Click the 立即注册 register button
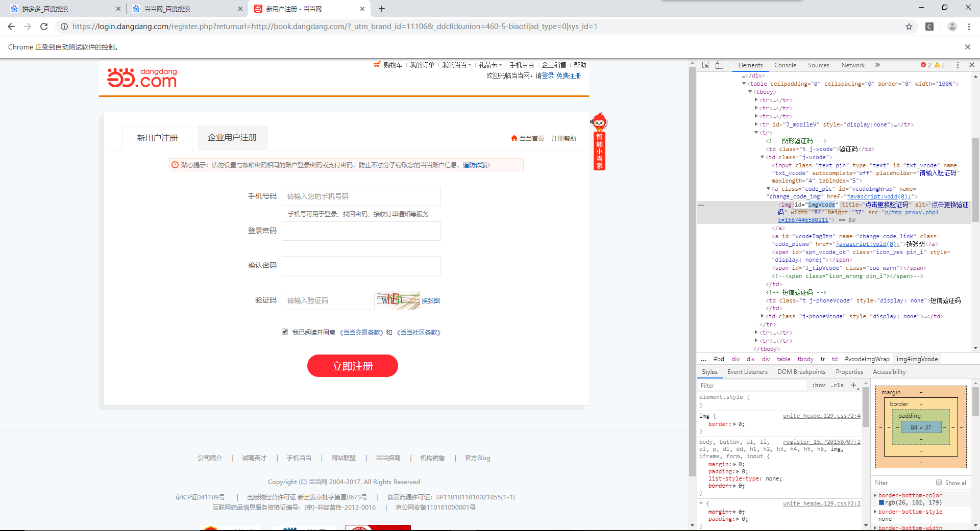980x531 pixels. coord(353,366)
